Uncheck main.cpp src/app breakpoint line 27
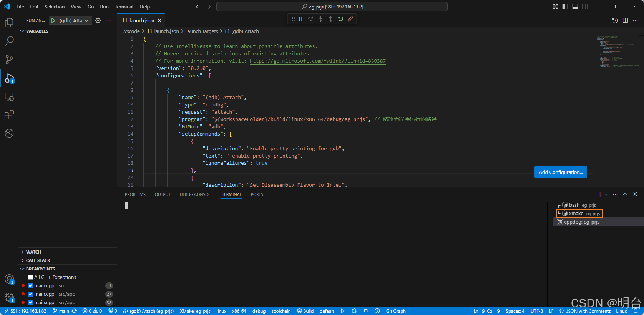 pos(31,294)
